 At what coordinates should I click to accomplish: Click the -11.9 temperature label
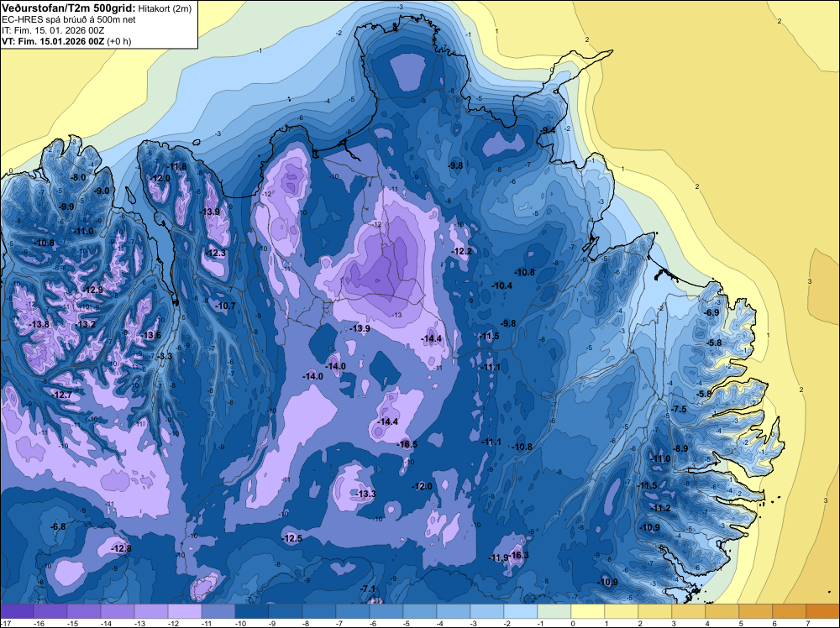(499, 557)
